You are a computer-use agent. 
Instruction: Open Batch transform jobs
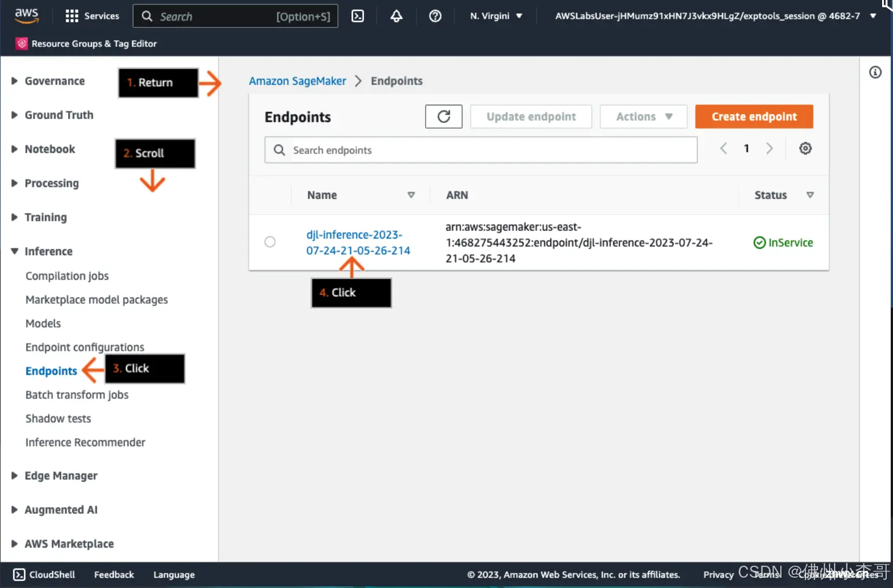tap(77, 395)
